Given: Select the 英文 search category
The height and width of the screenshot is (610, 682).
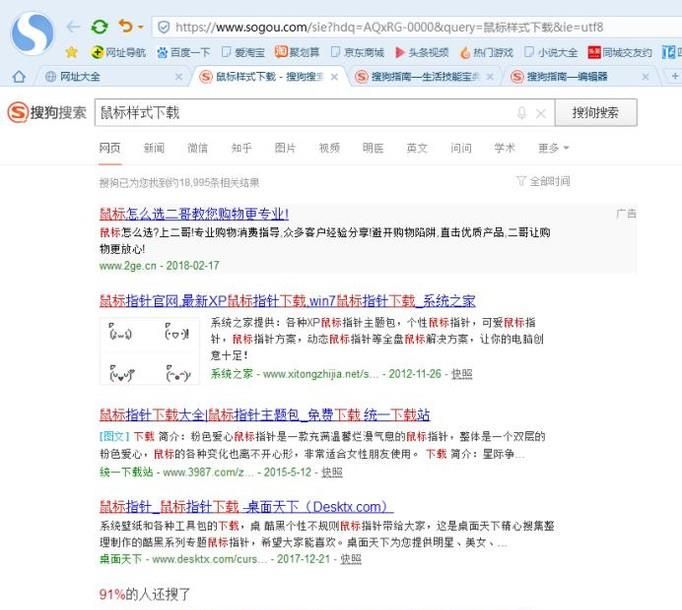Looking at the screenshot, I should click(x=417, y=148).
